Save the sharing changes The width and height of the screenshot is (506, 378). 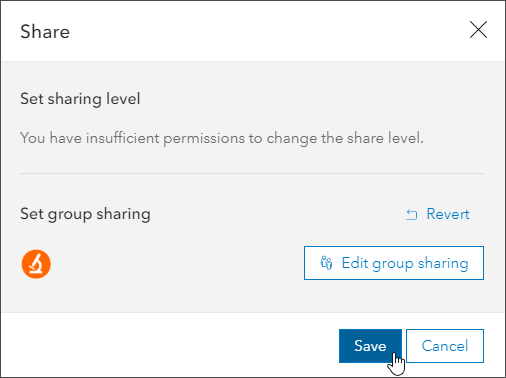tap(370, 346)
